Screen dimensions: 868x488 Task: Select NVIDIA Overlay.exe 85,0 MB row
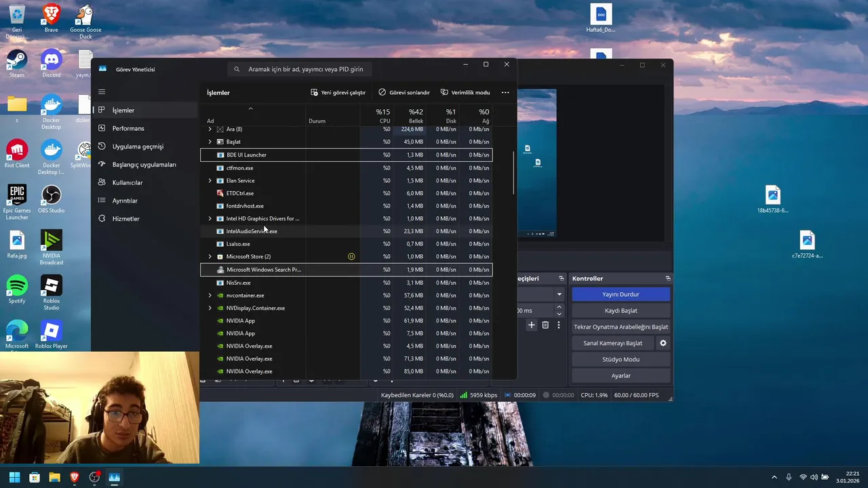[347, 371]
